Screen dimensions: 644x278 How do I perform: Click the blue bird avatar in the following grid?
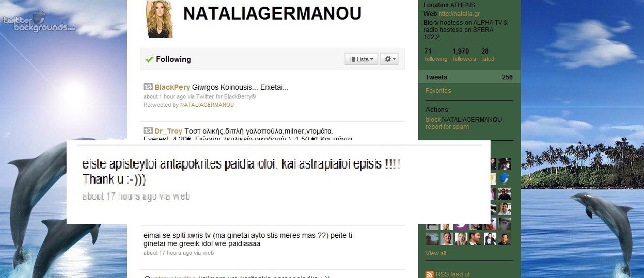pyautogui.click(x=504, y=178)
